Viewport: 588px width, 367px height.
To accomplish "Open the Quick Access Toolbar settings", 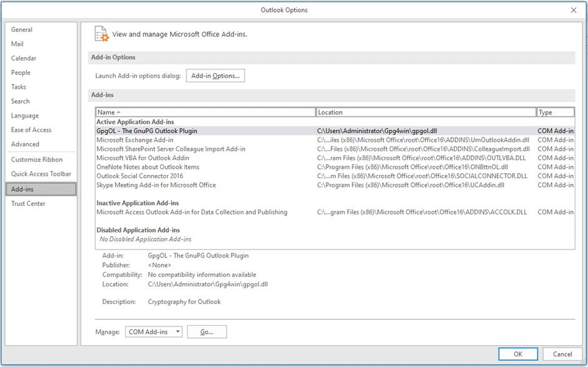I will click(41, 174).
